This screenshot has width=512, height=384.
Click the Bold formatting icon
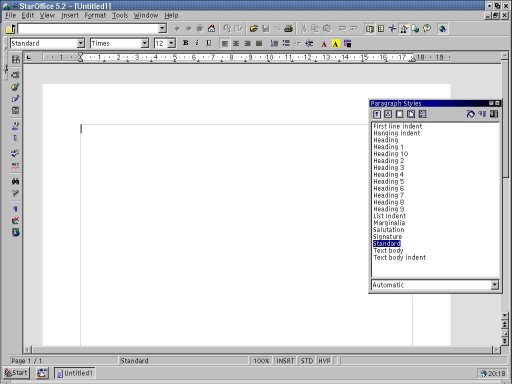pyautogui.click(x=186, y=43)
